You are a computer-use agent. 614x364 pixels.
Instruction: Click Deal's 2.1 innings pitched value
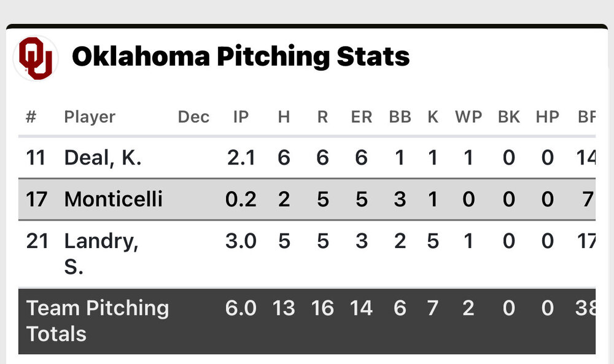241,158
